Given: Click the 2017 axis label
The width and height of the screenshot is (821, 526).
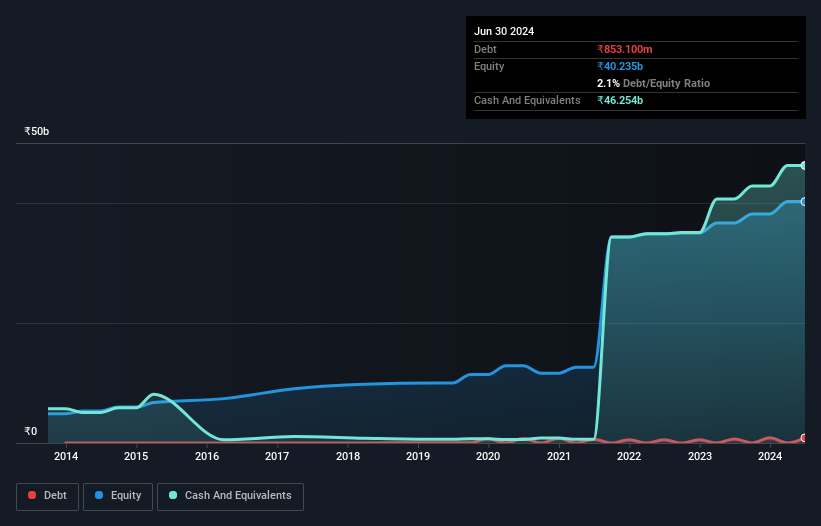Looking at the screenshot, I should pyautogui.click(x=277, y=456).
